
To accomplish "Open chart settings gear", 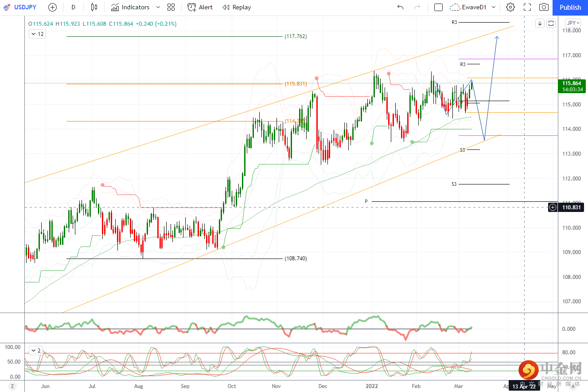I will pyautogui.click(x=510, y=7).
